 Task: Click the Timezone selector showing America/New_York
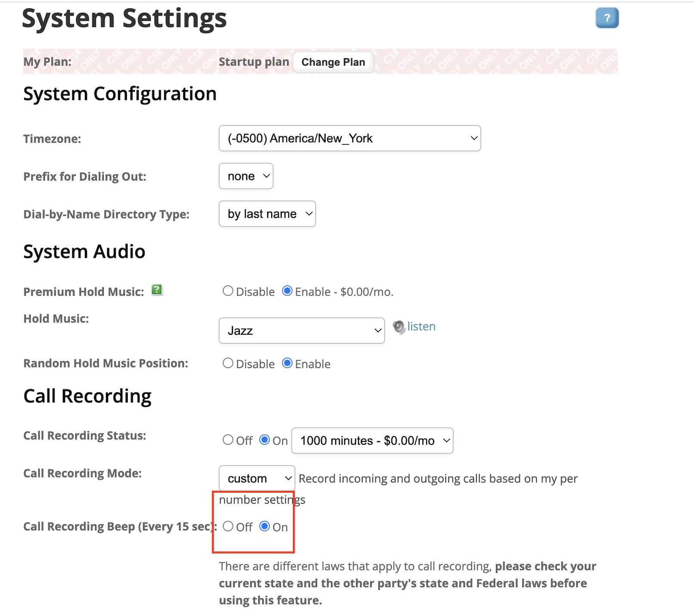tap(350, 138)
